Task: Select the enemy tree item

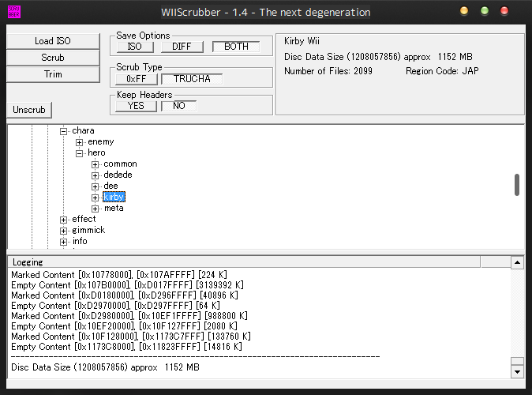Action: click(x=101, y=141)
